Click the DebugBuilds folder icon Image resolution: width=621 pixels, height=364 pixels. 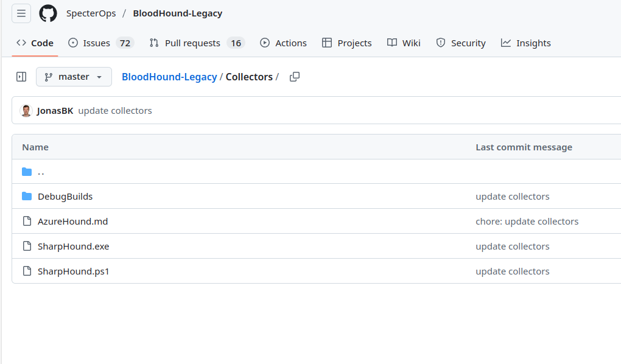(x=27, y=197)
